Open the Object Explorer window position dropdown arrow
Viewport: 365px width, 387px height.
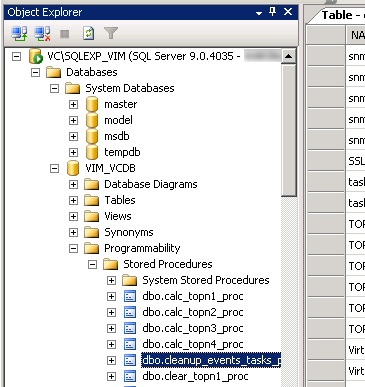259,13
